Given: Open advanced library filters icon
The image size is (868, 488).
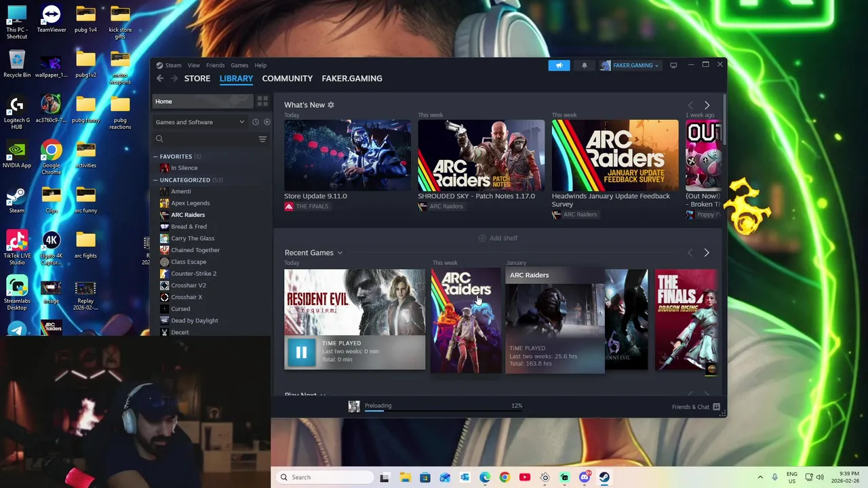Looking at the screenshot, I should (262, 139).
